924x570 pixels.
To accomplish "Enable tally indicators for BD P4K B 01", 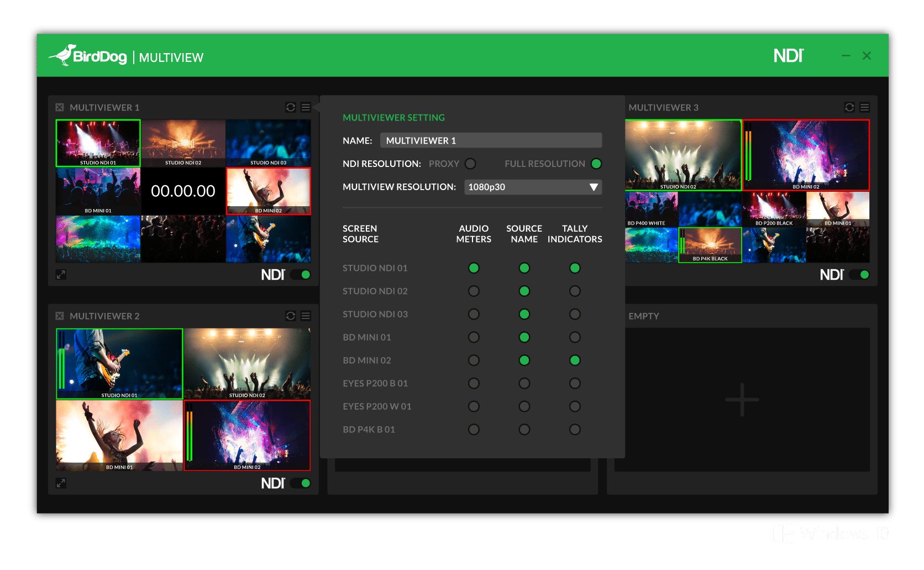I will pyautogui.click(x=575, y=430).
